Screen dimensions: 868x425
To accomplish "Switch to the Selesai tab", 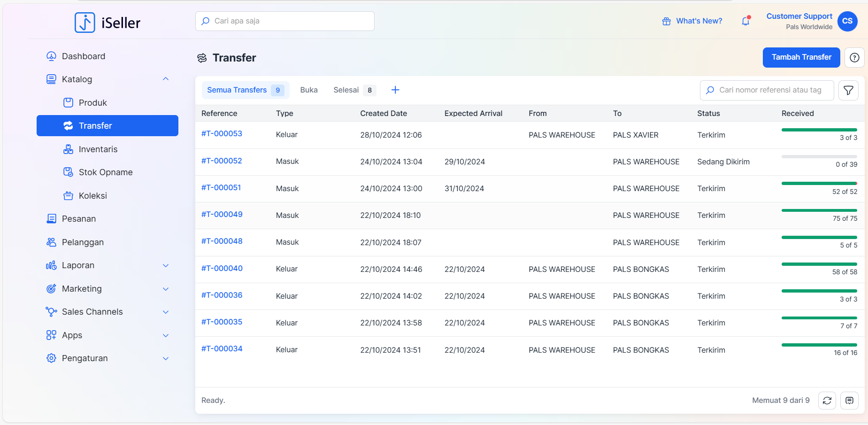I will [354, 90].
